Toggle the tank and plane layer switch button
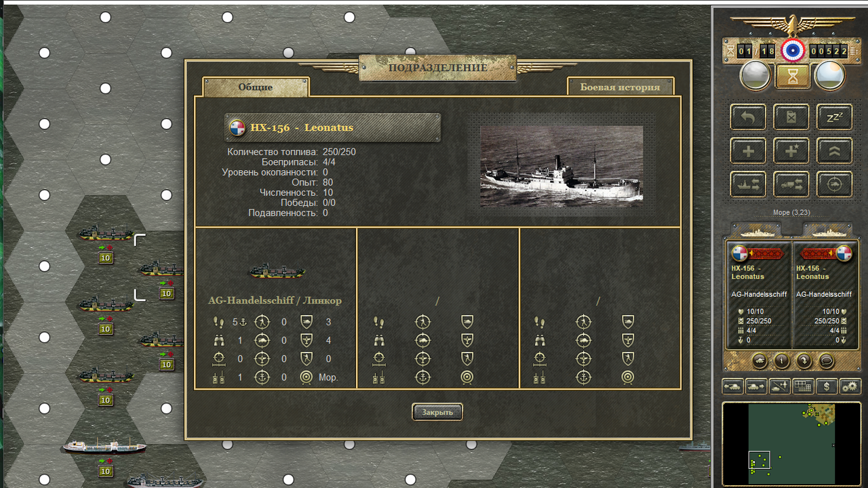The width and height of the screenshot is (868, 488). pyautogui.click(x=779, y=386)
